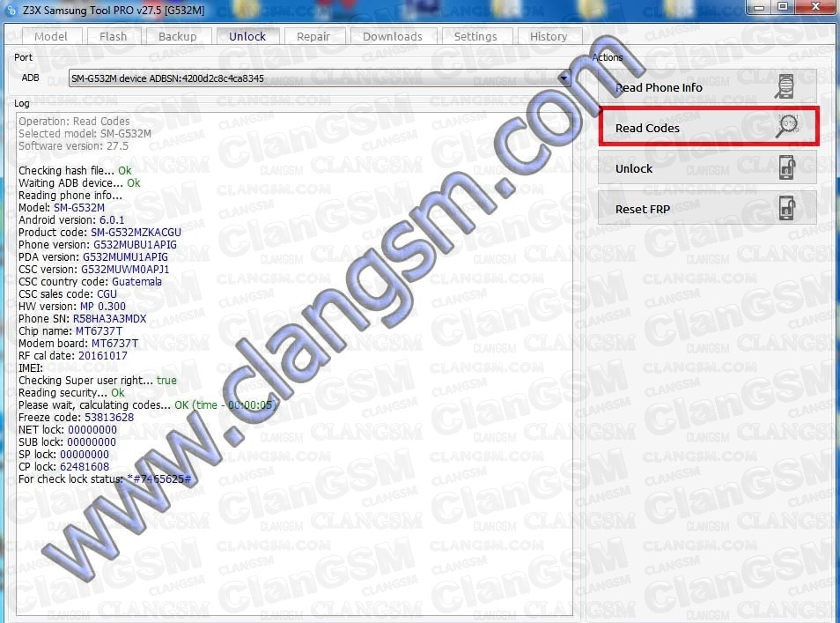
Task: Click the CSC country code Guatemala
Action: coord(136,281)
